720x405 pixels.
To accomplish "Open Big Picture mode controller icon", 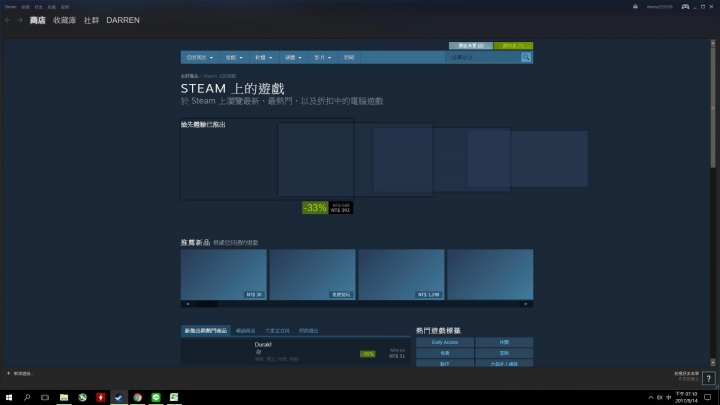I will click(685, 6).
